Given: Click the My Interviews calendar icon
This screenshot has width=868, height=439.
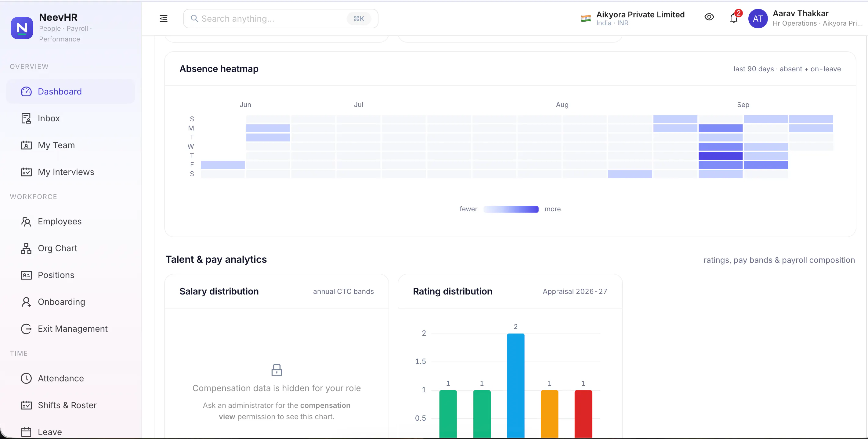Looking at the screenshot, I should click(26, 172).
